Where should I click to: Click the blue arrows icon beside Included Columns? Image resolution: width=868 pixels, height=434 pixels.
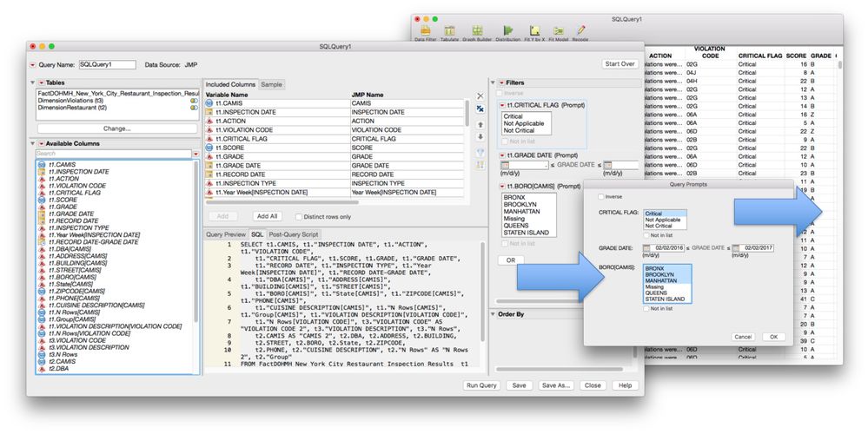[480, 108]
